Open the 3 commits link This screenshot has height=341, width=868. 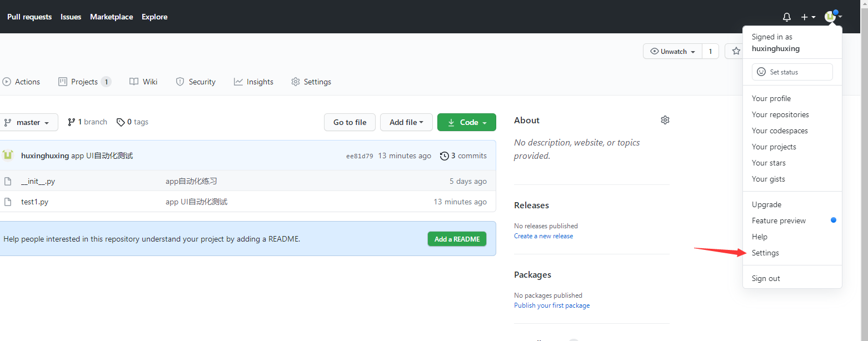(463, 156)
